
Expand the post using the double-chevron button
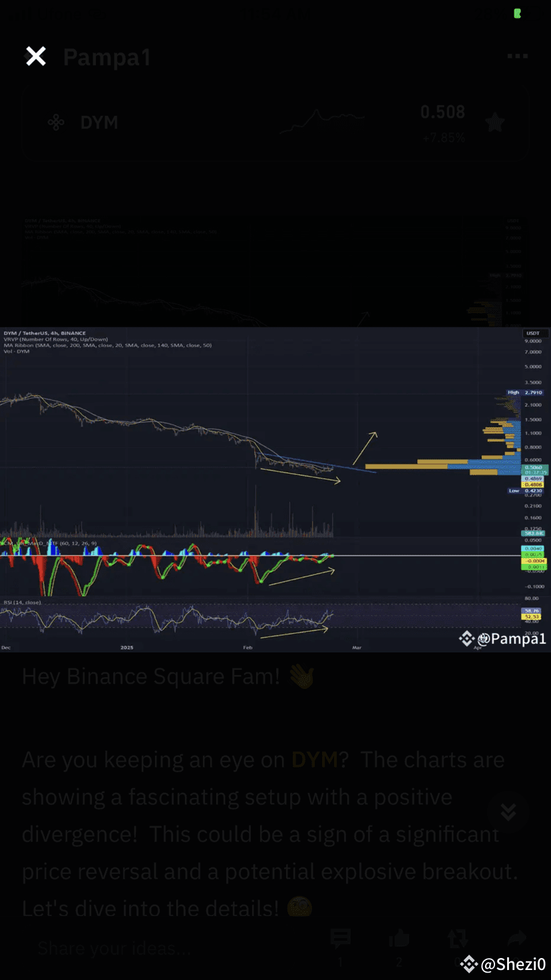pos(508,812)
